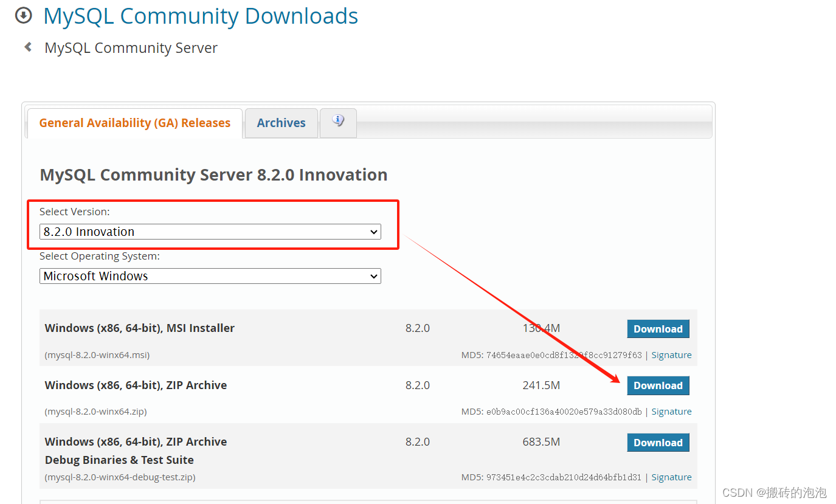The image size is (836, 504).
Task: Click the Select Version: label
Action: click(x=75, y=212)
